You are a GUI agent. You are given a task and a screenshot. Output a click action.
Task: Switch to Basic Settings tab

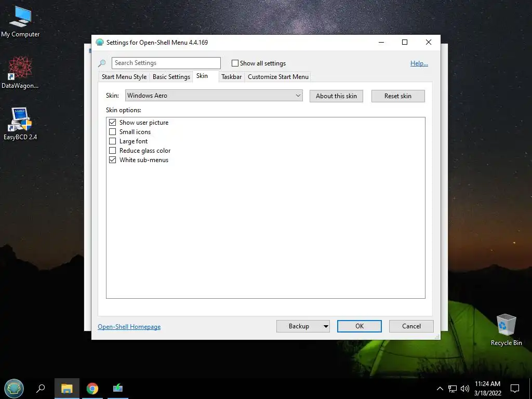171,77
